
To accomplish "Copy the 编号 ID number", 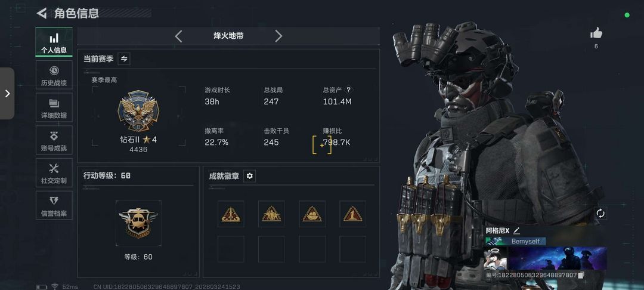I will 581,275.
